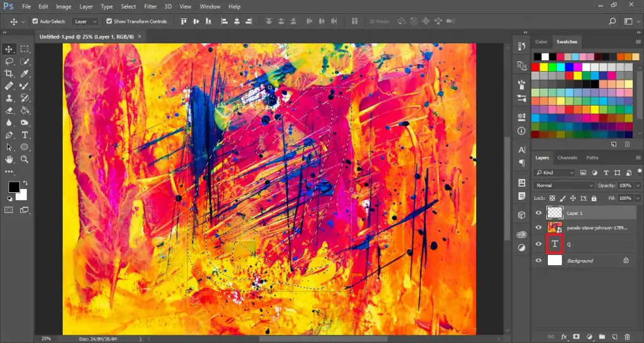Hide the pexels-steve-johnson layer eye icon

(538, 227)
